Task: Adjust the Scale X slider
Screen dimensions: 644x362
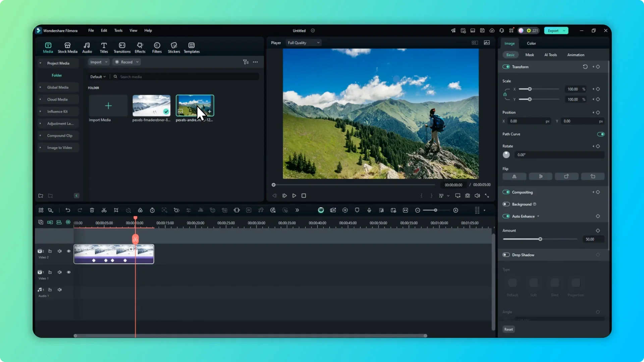Action: pos(539,89)
